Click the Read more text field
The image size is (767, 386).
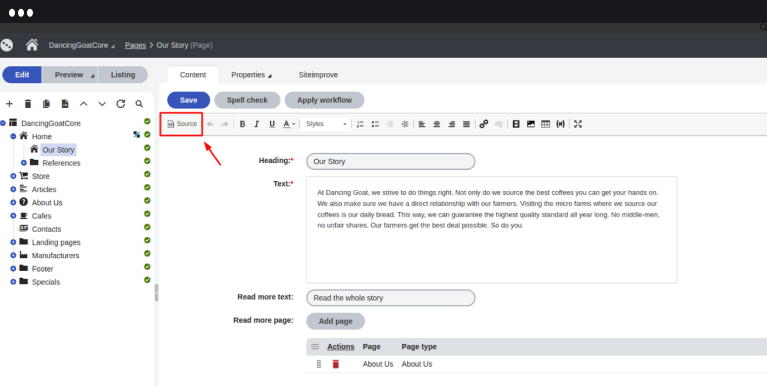[390, 298]
